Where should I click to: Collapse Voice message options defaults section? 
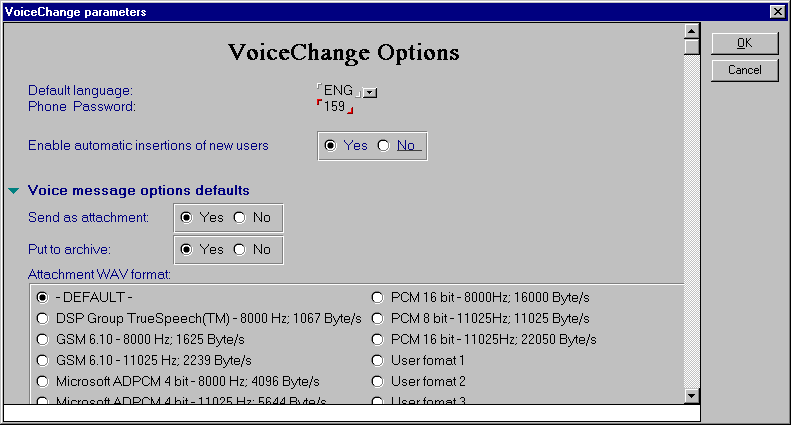(14, 191)
